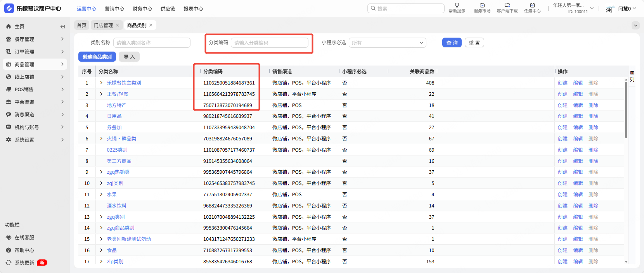Expand the 火锅・鲜品类 row

pos(101,138)
